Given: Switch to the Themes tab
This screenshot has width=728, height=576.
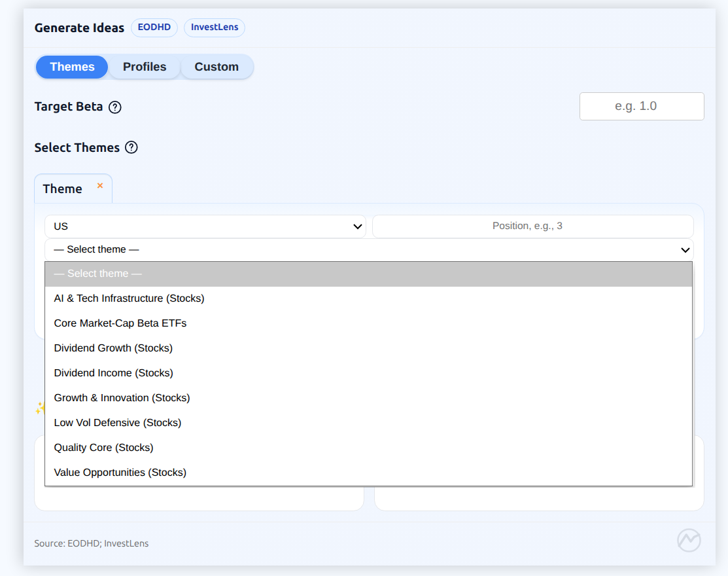Looking at the screenshot, I should 72,67.
